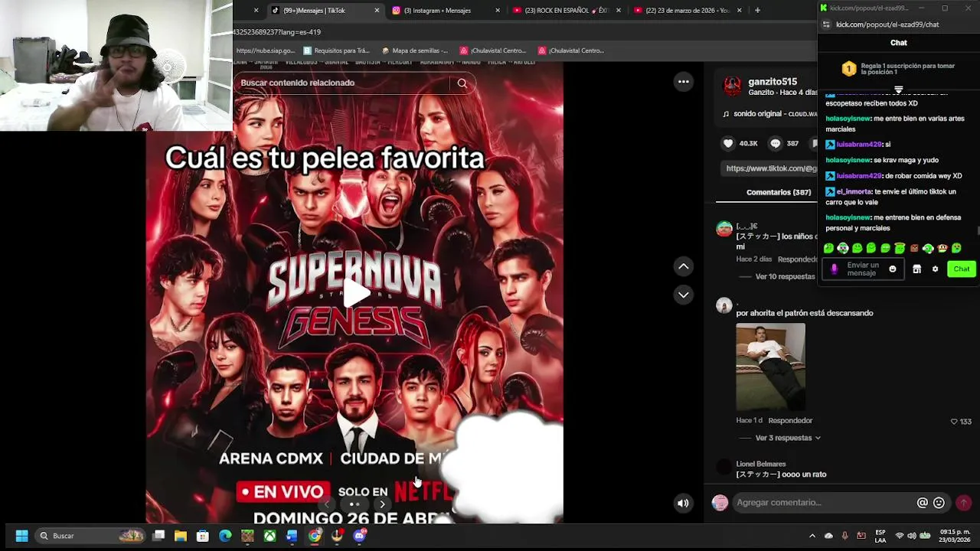Image resolution: width=980 pixels, height=551 pixels.
Task: Switch to the 23 de marzo de 2026 YouTube tab
Action: point(688,11)
